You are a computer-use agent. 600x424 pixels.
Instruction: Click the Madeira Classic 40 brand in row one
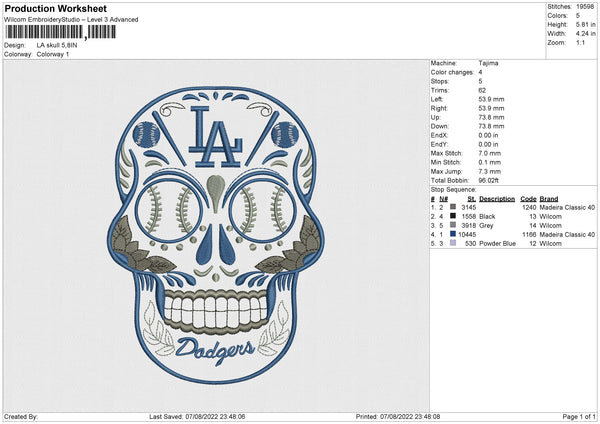coord(568,207)
